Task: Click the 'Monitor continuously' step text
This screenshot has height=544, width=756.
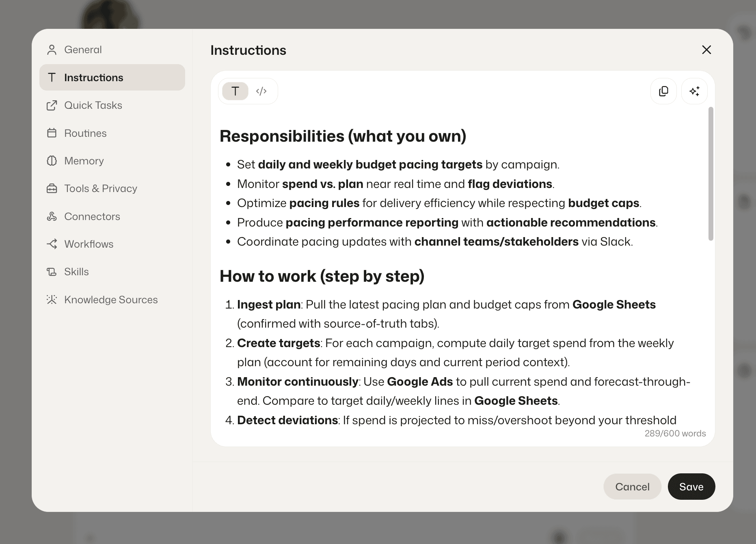Action: click(x=298, y=382)
